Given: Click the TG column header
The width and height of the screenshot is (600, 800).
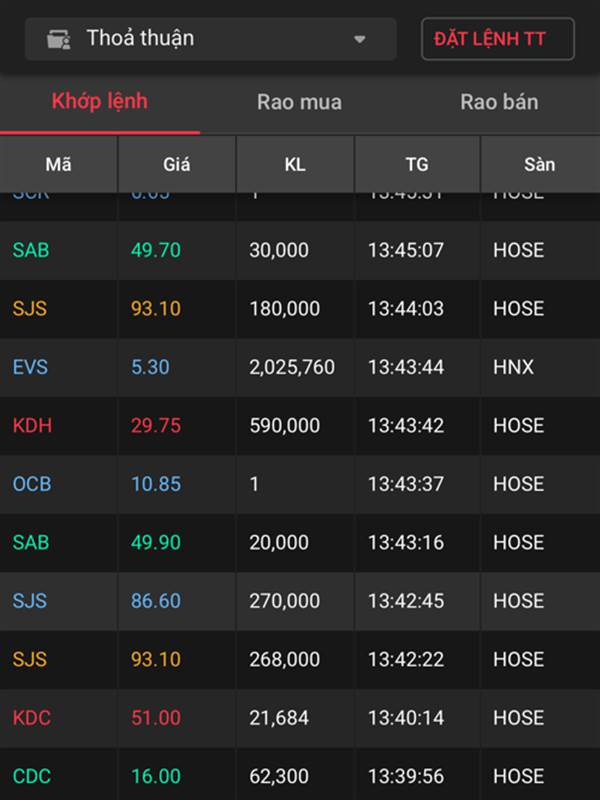Looking at the screenshot, I should click(x=417, y=164).
